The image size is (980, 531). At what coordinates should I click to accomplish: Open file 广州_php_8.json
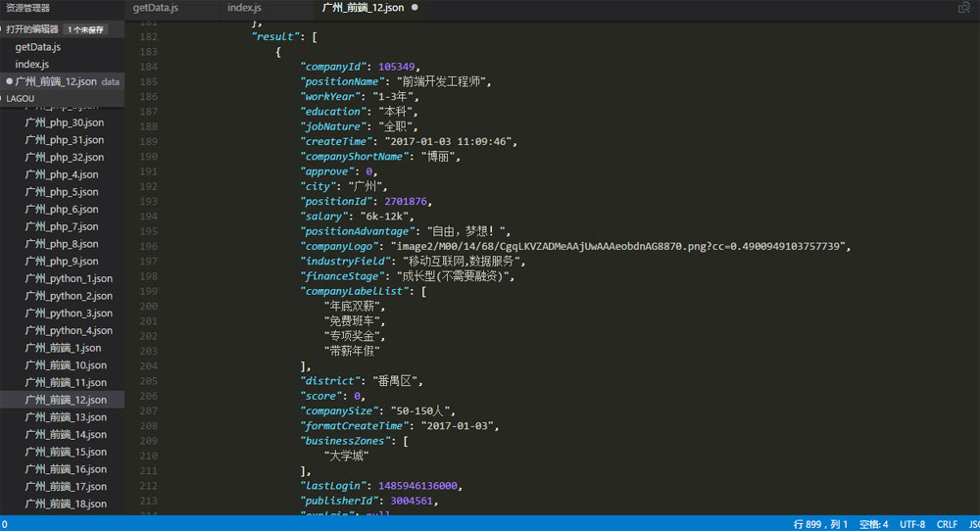(x=61, y=244)
